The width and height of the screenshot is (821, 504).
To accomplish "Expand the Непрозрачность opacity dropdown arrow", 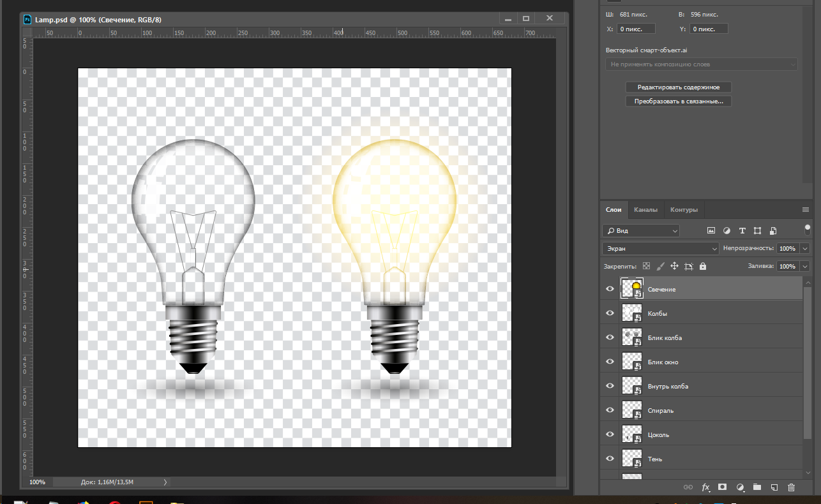I will pos(805,248).
